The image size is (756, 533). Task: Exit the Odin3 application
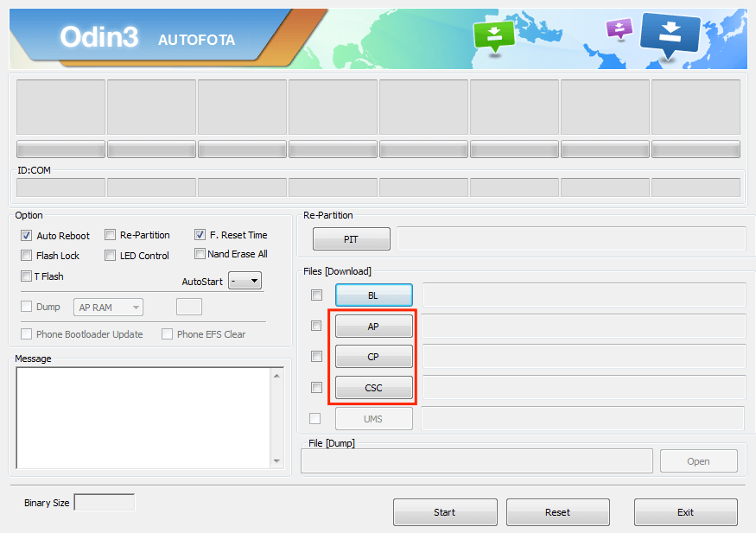(685, 512)
